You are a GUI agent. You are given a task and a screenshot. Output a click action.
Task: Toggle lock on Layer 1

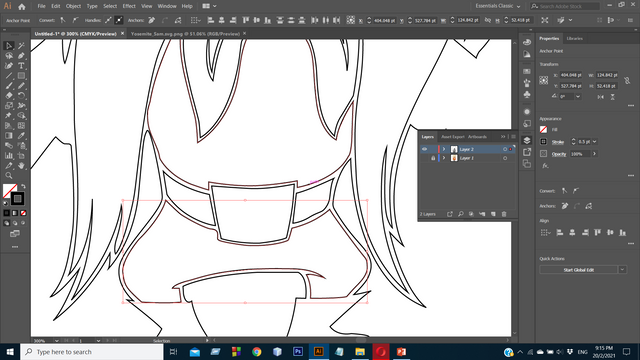point(433,158)
